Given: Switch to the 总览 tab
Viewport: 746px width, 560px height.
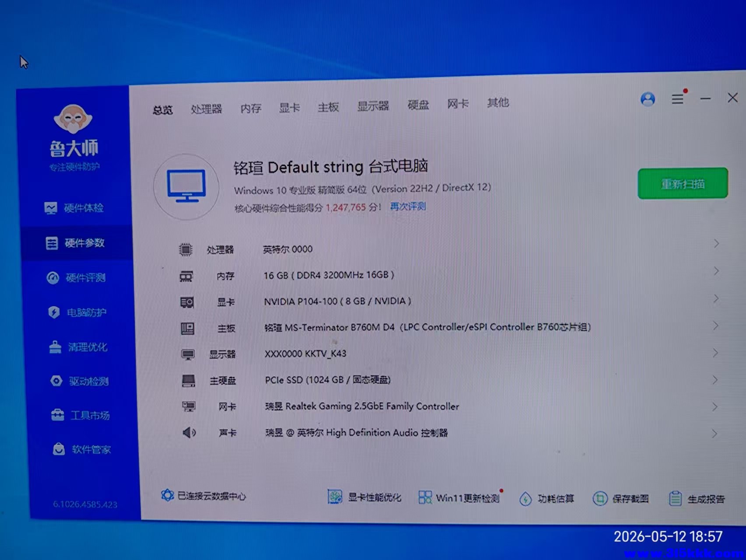Looking at the screenshot, I should pos(163,110).
